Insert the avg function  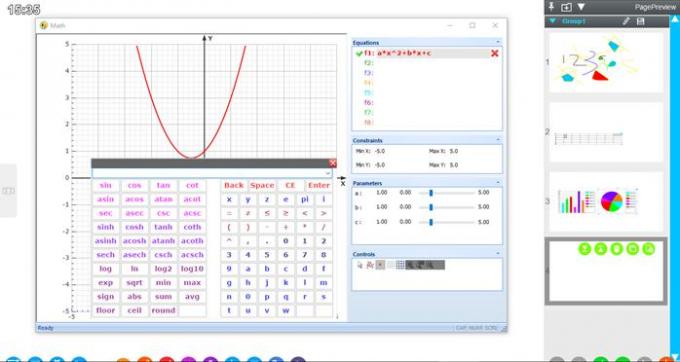(x=192, y=297)
